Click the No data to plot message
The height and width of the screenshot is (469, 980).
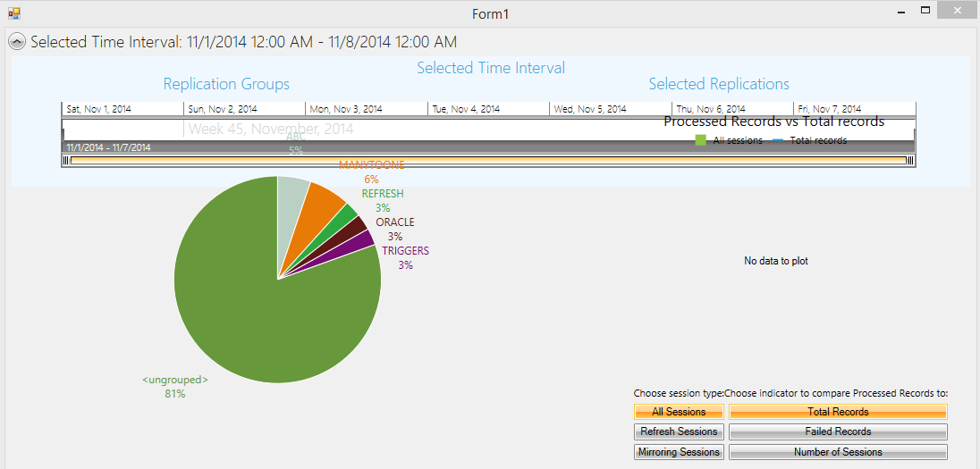[x=775, y=261]
